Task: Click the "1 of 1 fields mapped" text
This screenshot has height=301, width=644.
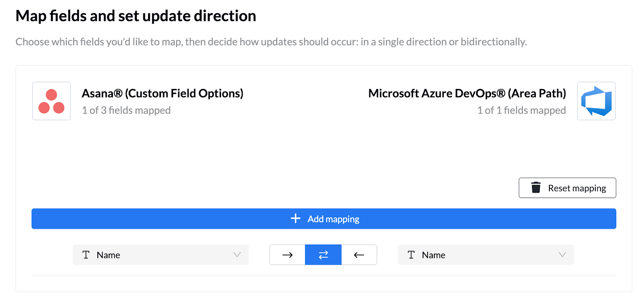Action: [521, 110]
